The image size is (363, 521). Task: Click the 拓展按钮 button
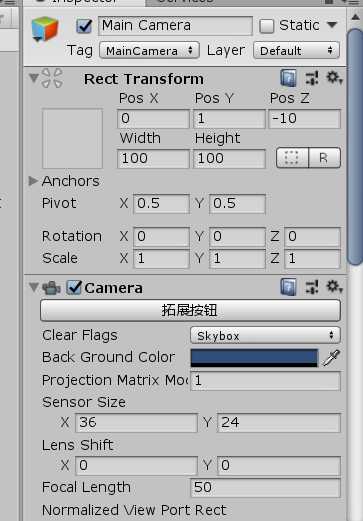(190, 311)
